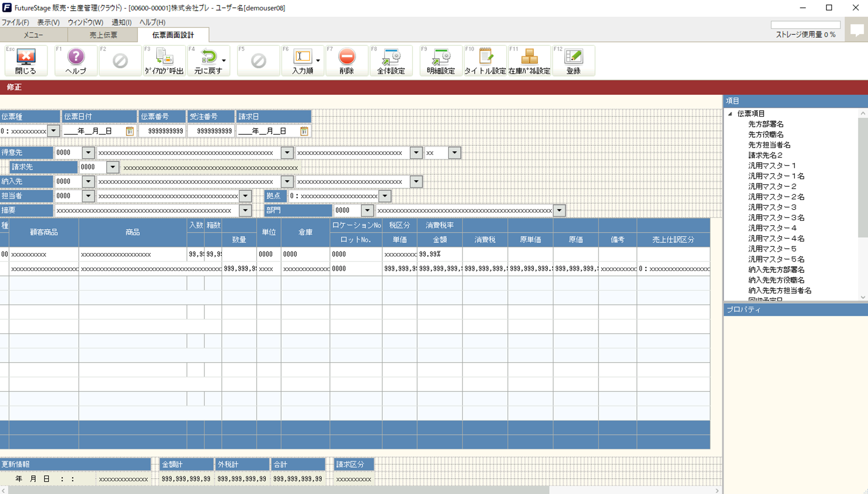Click the 伝票番号 input field
Viewport: 868px width, 494px height.
162,131
